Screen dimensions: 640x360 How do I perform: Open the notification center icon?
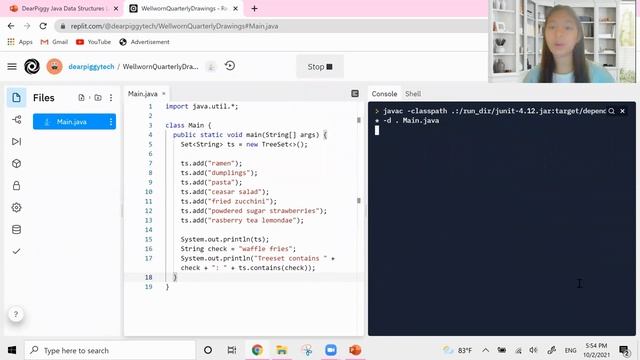tap(624, 350)
